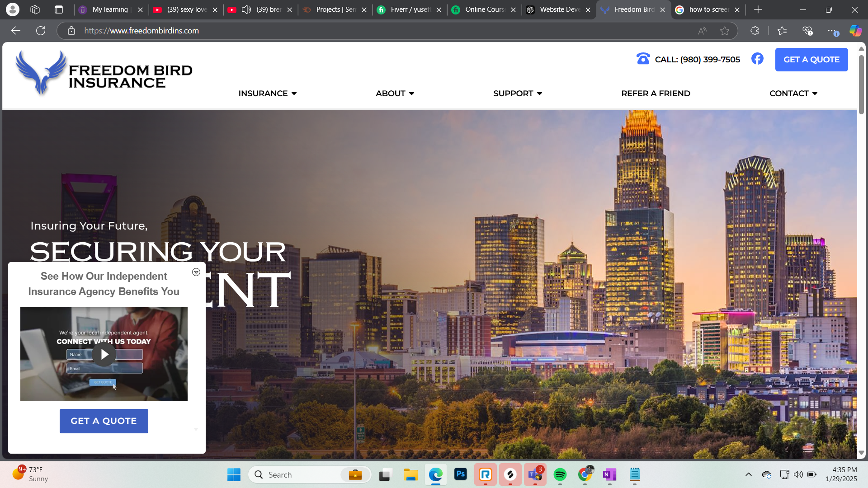Image resolution: width=868 pixels, height=488 pixels.
Task: Click Freedom Bird Insurance eagle logo
Action: point(41,72)
